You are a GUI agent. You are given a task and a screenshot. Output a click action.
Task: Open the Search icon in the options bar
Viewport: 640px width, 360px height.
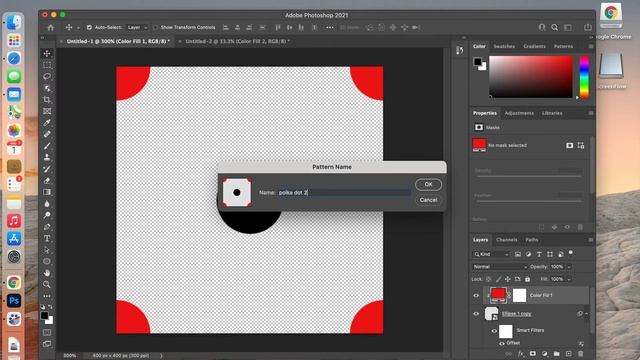tap(555, 27)
